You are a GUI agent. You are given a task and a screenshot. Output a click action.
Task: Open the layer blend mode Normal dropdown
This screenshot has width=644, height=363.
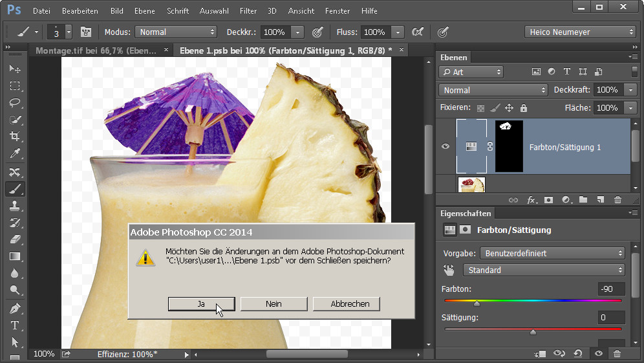pos(493,90)
